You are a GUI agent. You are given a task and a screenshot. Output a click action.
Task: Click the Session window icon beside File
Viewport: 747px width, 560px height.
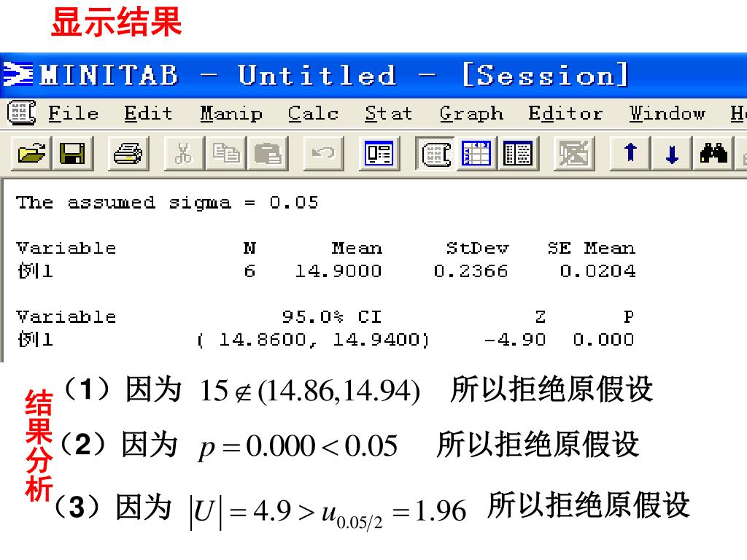21,113
